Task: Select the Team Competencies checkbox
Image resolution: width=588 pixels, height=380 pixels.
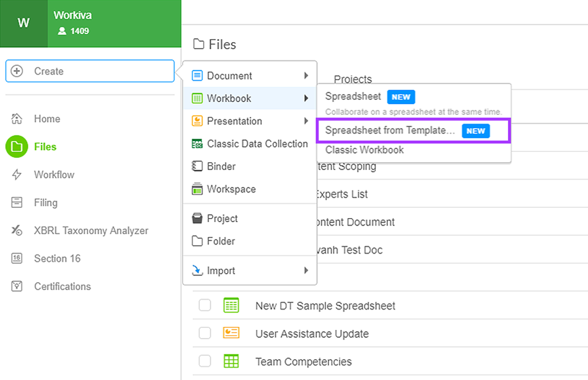Action: 205,361
